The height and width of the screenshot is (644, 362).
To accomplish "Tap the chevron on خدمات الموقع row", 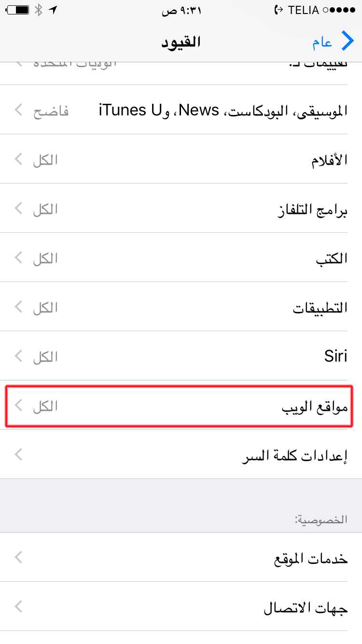I will tap(19, 558).
